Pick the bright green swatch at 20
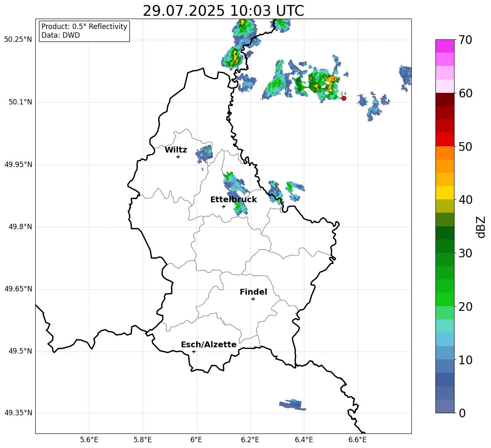The image size is (491, 448). click(445, 299)
